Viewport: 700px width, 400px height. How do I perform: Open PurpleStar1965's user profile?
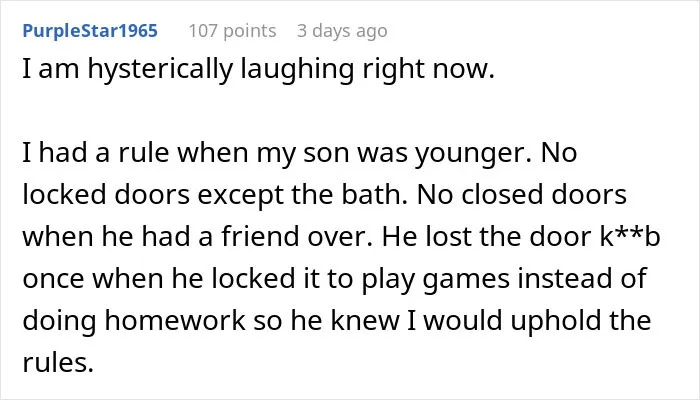pos(90,31)
